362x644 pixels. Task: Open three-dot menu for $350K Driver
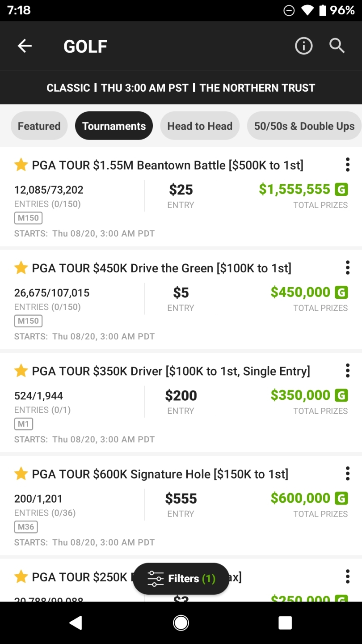click(347, 370)
